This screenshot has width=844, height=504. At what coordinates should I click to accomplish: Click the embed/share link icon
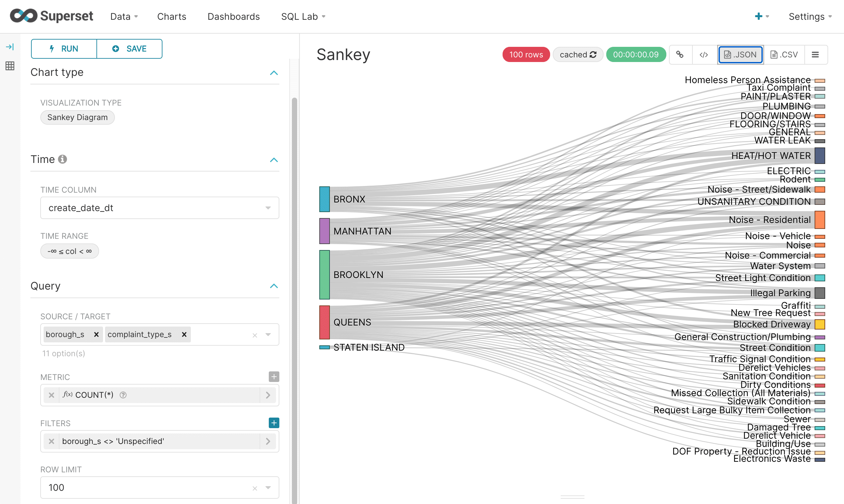(x=679, y=55)
